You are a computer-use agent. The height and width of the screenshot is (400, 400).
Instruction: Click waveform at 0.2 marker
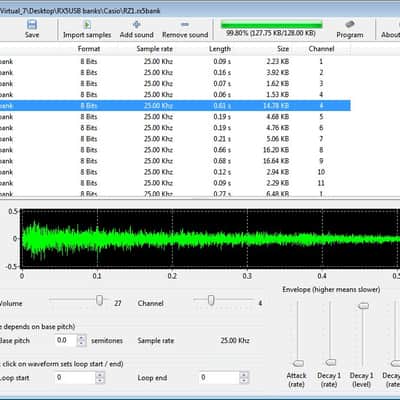click(172, 238)
